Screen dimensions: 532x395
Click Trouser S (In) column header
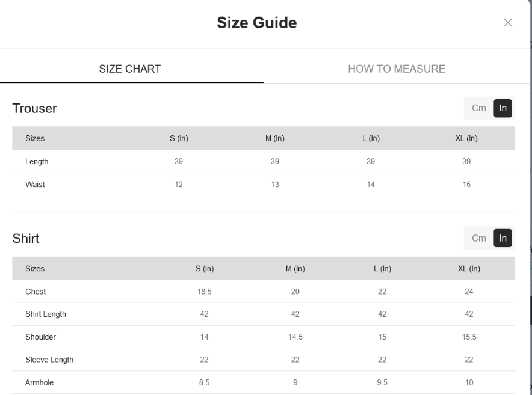pos(179,138)
